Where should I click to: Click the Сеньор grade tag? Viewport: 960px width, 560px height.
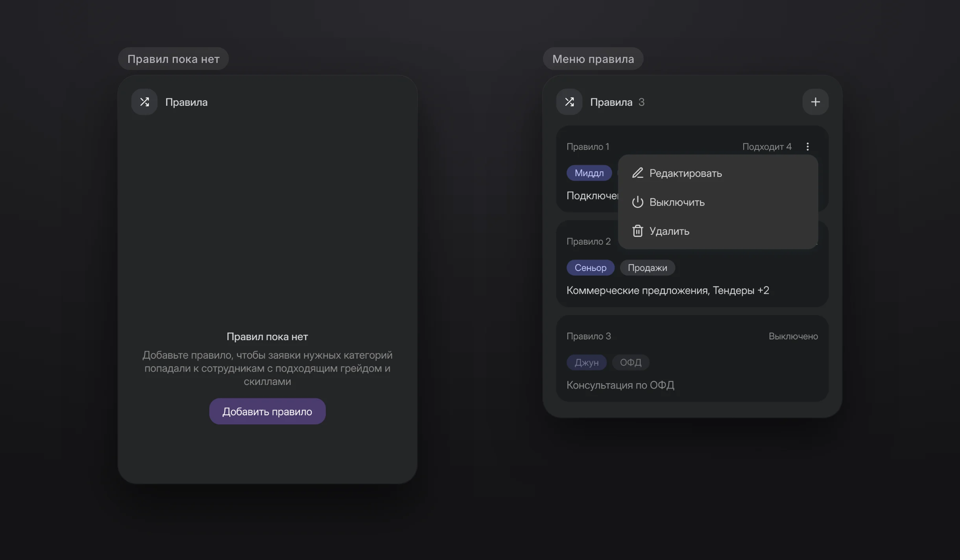tap(591, 268)
